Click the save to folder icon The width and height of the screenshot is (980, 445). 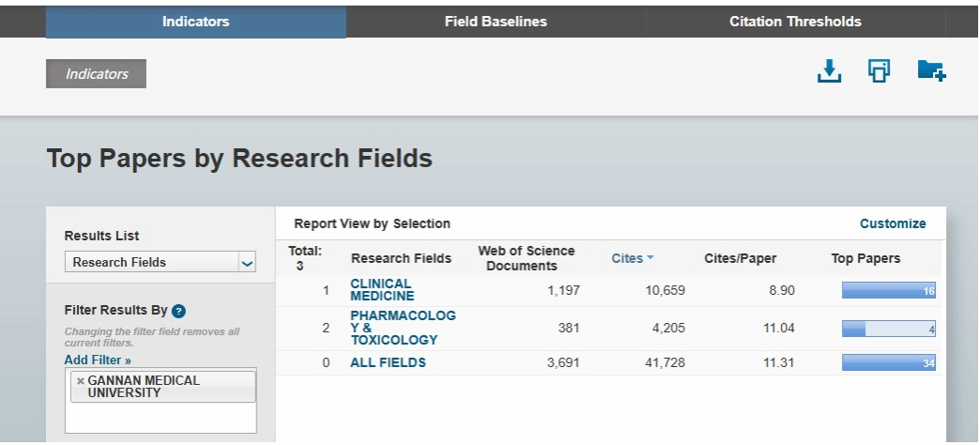931,71
